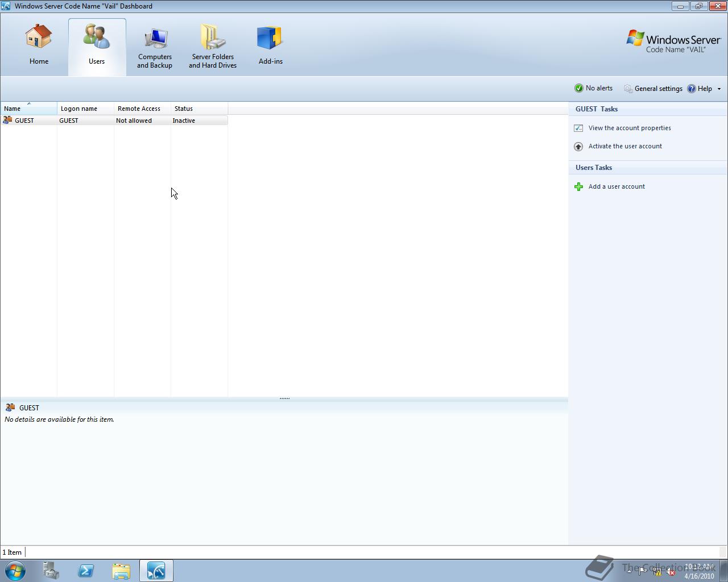The height and width of the screenshot is (582, 728).
Task: Click the Dashboard taskbar button
Action: pos(156,571)
